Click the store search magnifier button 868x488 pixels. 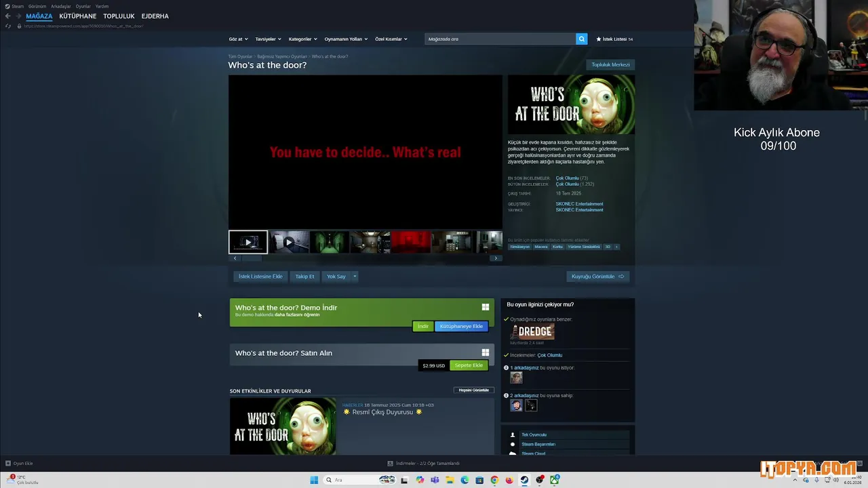point(581,39)
